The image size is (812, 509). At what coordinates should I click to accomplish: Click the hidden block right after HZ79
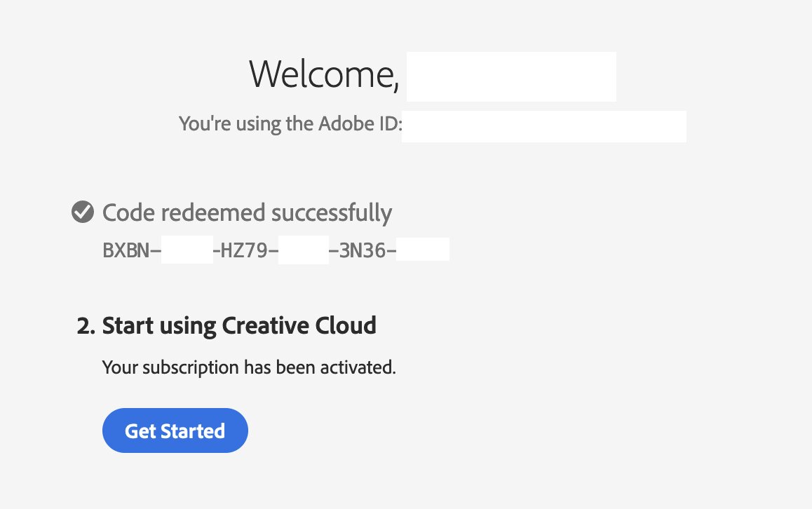click(x=303, y=250)
